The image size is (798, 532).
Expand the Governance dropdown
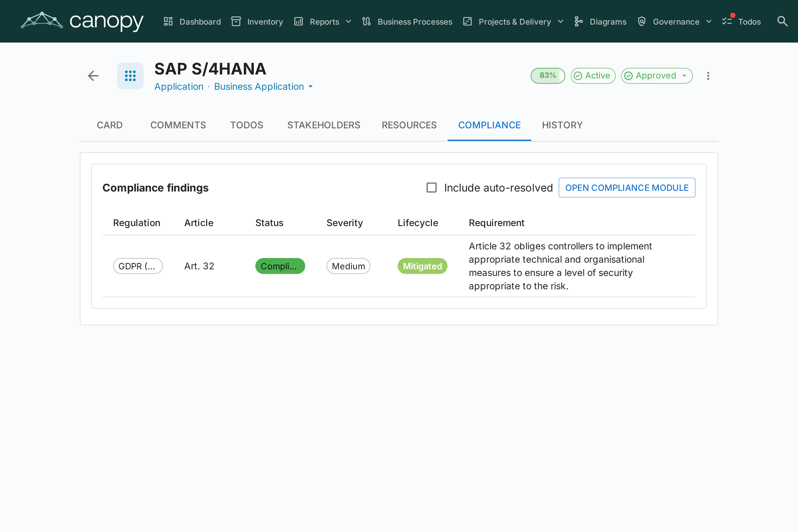point(674,22)
